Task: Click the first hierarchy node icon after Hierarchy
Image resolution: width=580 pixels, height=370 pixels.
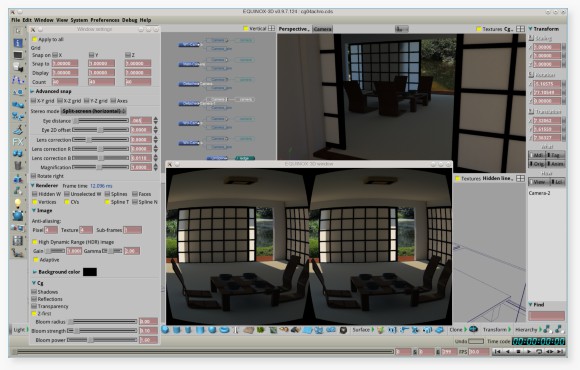Action: click(547, 329)
